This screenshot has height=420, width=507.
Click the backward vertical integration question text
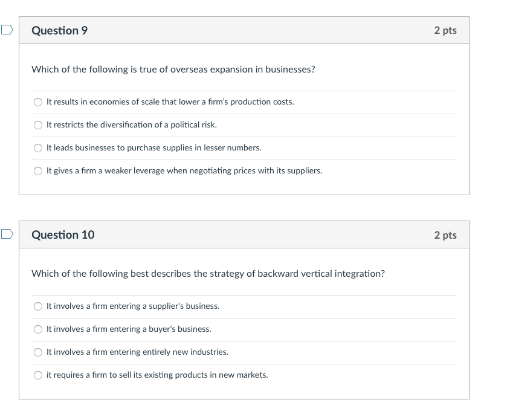point(208,274)
